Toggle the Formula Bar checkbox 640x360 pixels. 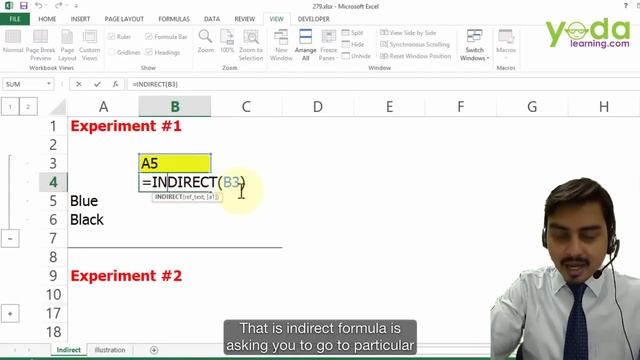[x=149, y=37]
